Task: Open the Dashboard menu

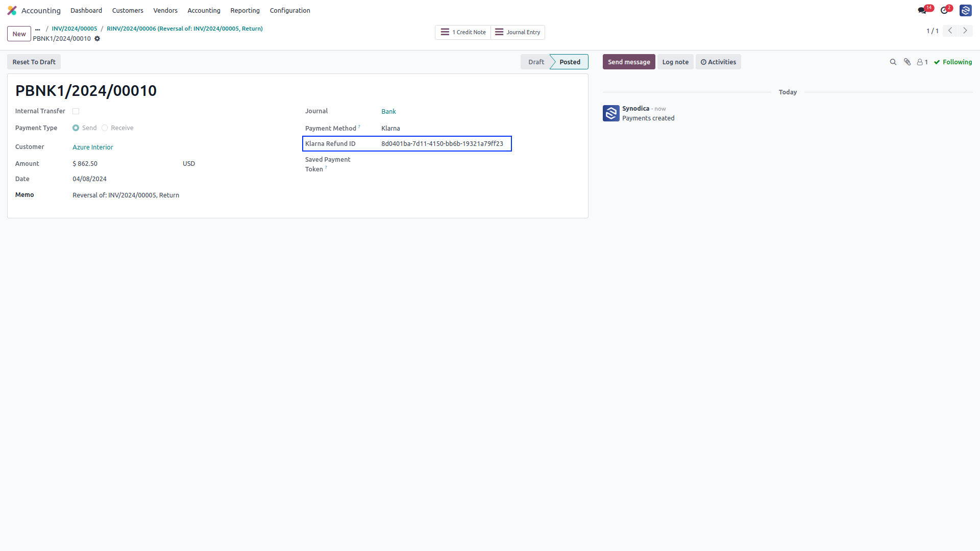Action: [x=86, y=10]
